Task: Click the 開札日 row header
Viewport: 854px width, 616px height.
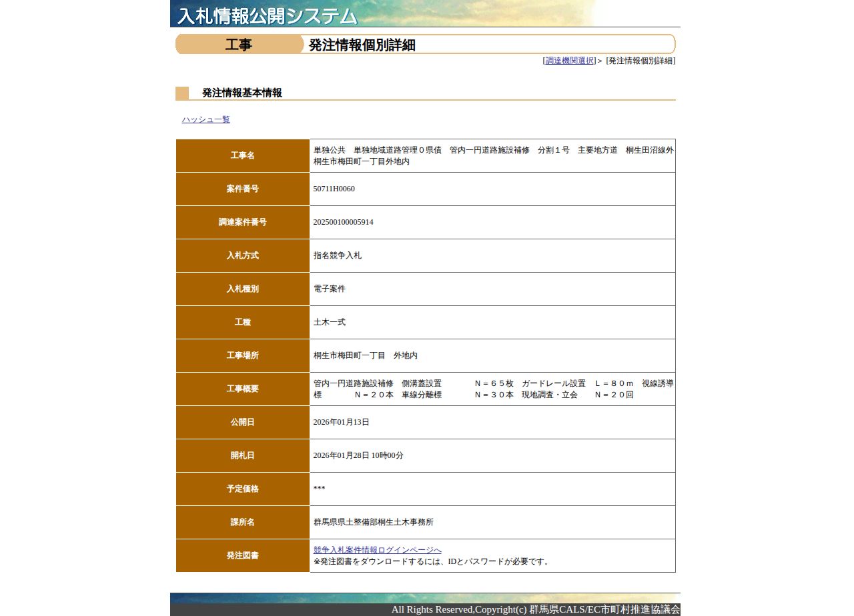Action: [243, 455]
